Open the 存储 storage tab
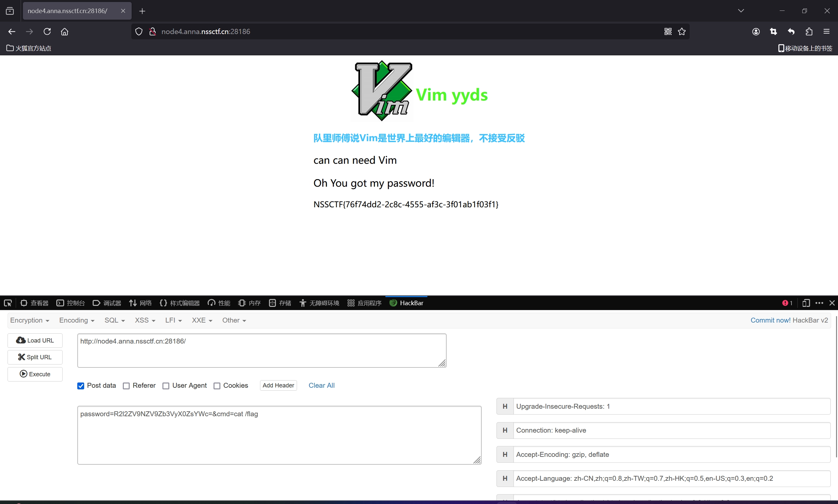Screen dimensions: 838x504 (280, 303)
